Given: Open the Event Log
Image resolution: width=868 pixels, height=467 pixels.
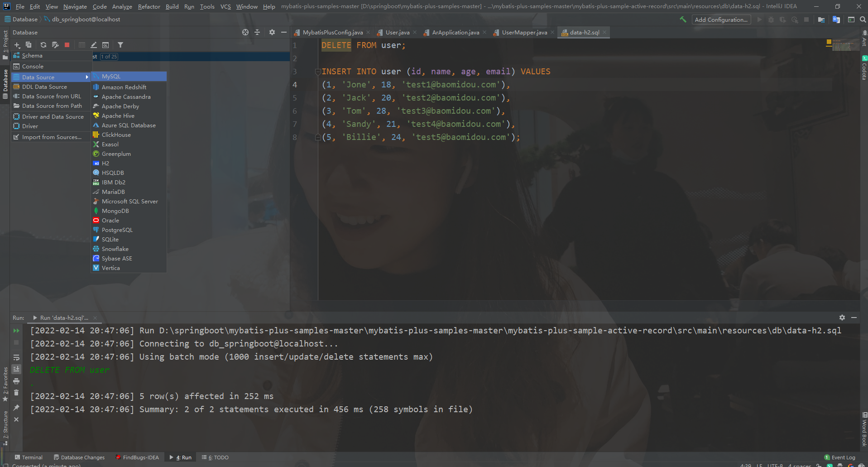Looking at the screenshot, I should (x=840, y=457).
